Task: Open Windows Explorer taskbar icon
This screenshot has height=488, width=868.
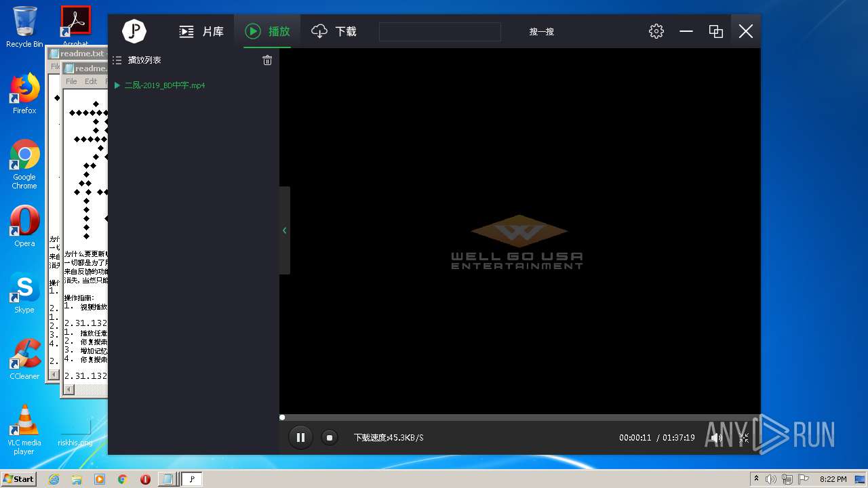Action: (77, 479)
